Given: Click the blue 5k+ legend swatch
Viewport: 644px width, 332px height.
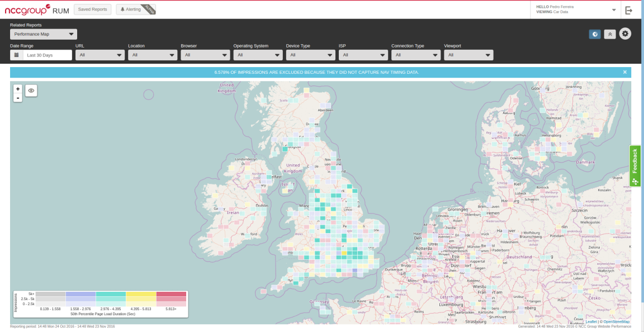Looking at the screenshot, I should [x=80, y=294].
